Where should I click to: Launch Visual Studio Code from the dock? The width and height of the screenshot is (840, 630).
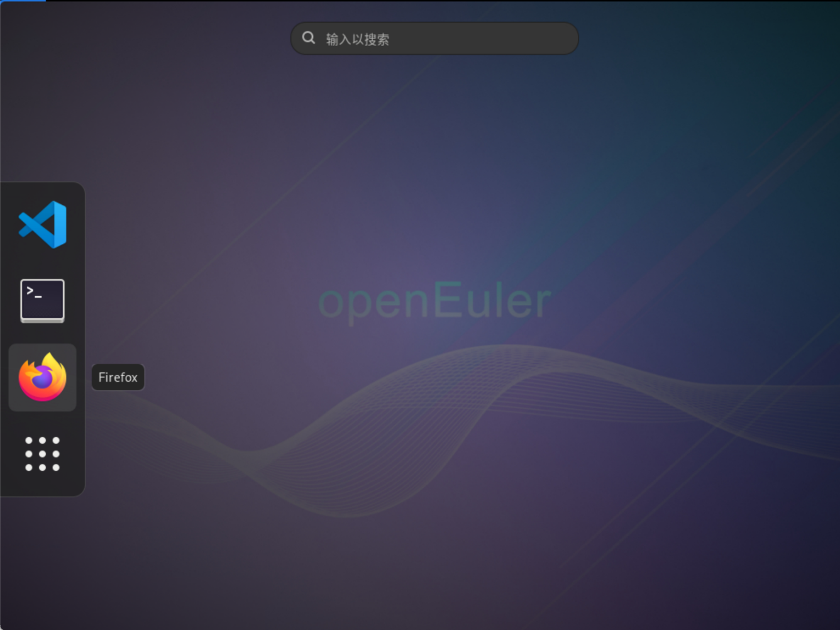point(42,224)
